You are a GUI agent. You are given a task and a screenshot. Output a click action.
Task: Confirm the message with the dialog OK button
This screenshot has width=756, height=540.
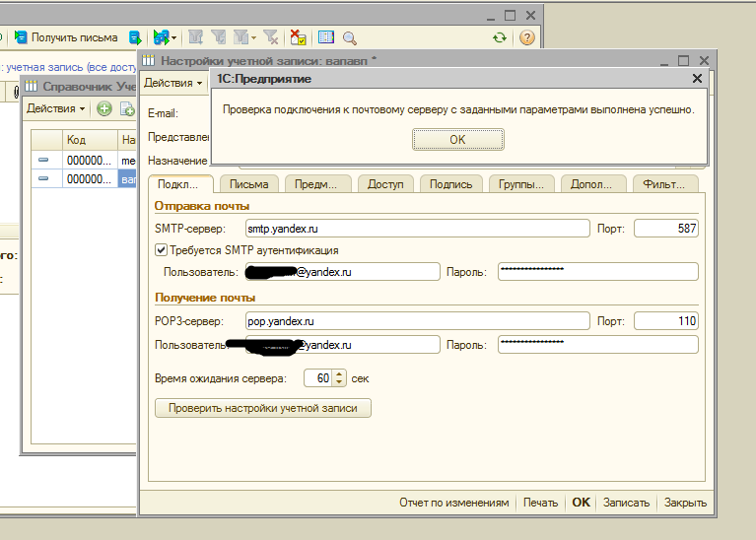(x=458, y=139)
